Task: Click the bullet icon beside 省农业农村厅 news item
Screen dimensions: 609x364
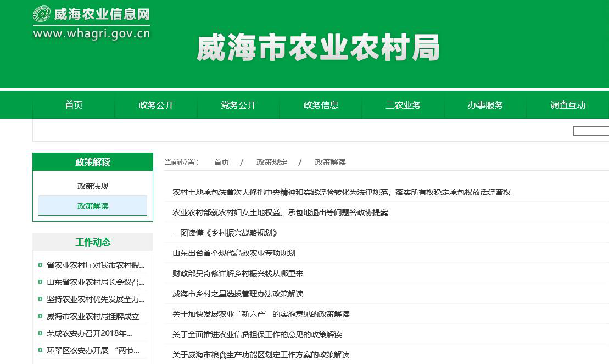Action: coord(41,265)
